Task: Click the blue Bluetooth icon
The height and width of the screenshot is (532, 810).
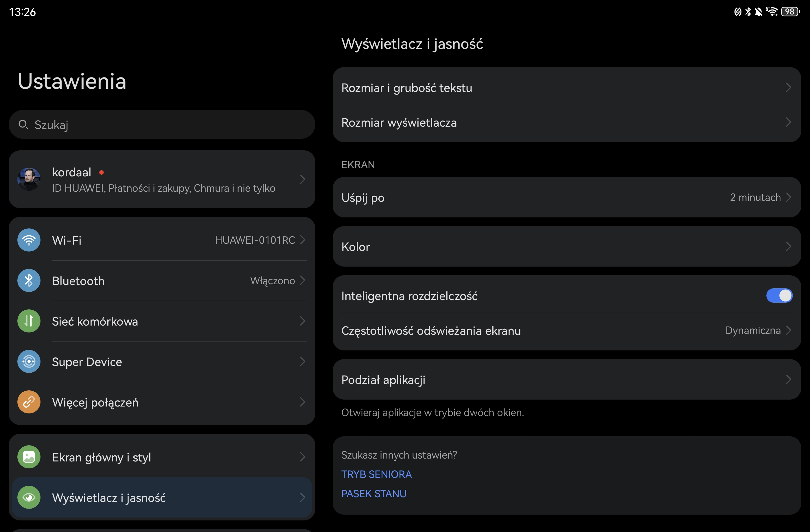Action: pyautogui.click(x=29, y=281)
